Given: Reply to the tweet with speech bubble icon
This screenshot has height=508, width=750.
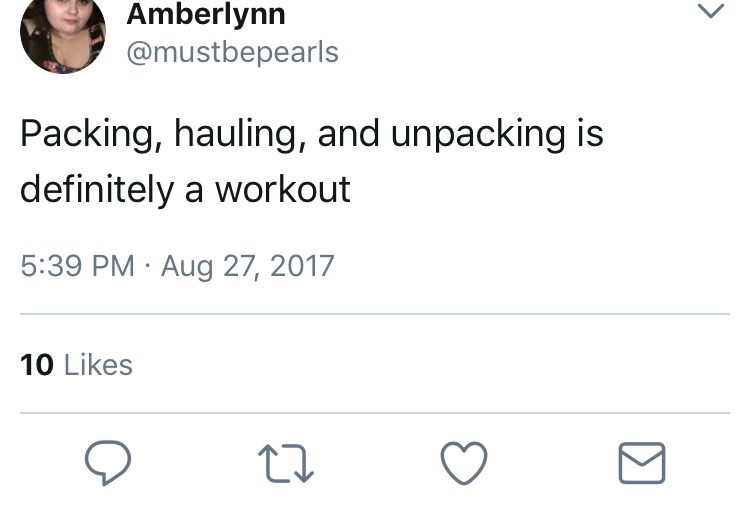Looking at the screenshot, I should point(108,463).
